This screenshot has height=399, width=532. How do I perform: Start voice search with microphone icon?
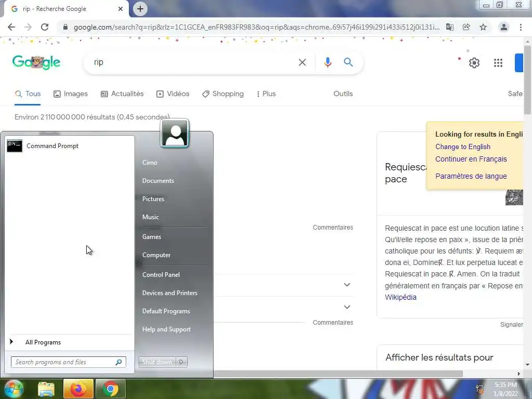(x=328, y=62)
